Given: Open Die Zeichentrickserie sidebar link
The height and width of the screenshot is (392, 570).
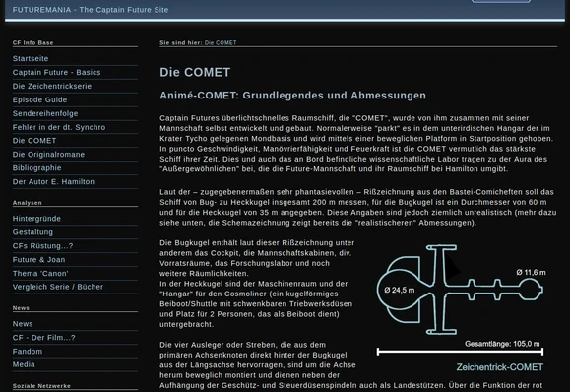Looking at the screenshot, I should pos(52,87).
